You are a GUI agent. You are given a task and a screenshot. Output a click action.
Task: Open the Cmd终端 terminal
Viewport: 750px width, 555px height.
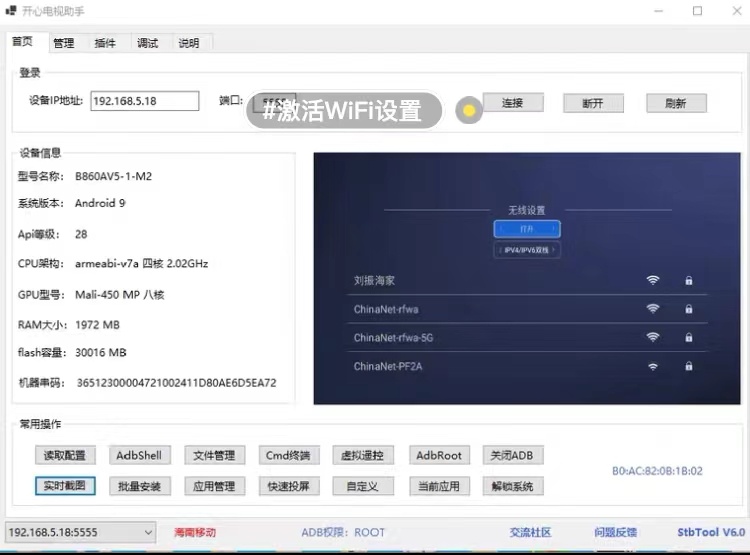tap(288, 455)
